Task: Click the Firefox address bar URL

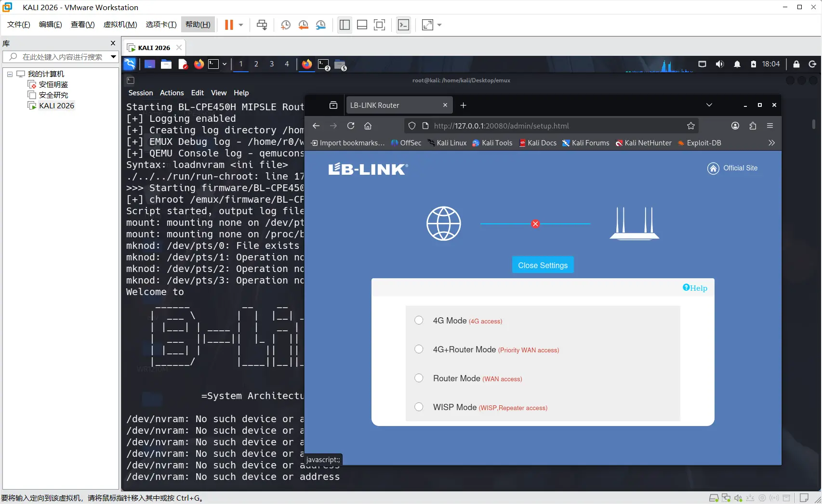Action: [501, 126]
